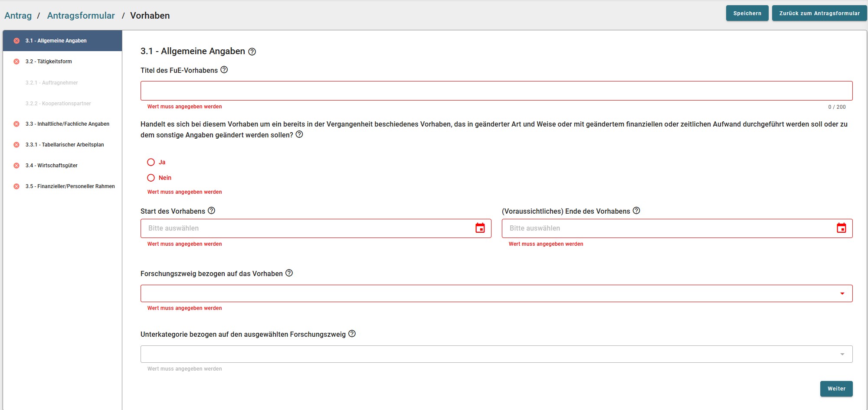Expand the Unterkategorie dropdown arrow
This screenshot has width=868, height=410.
pos(842,354)
